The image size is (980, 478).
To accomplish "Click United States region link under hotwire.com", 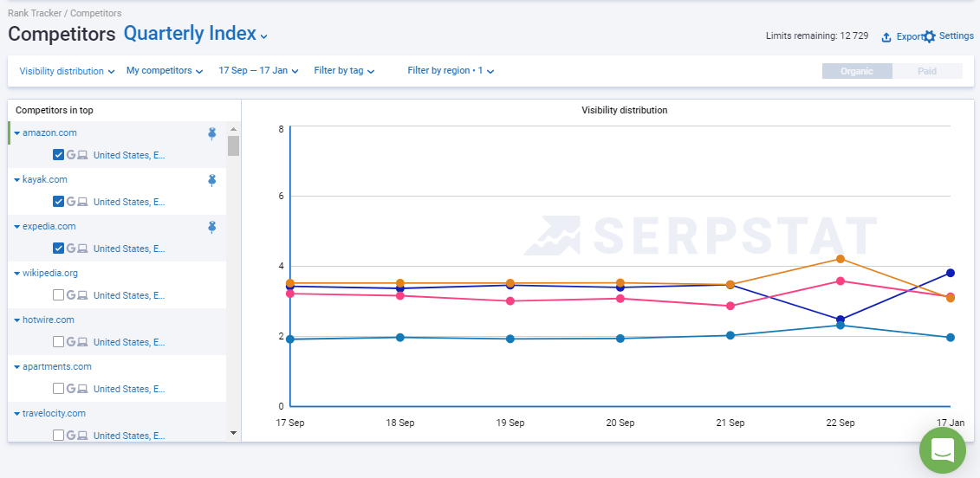I will click(x=129, y=342).
